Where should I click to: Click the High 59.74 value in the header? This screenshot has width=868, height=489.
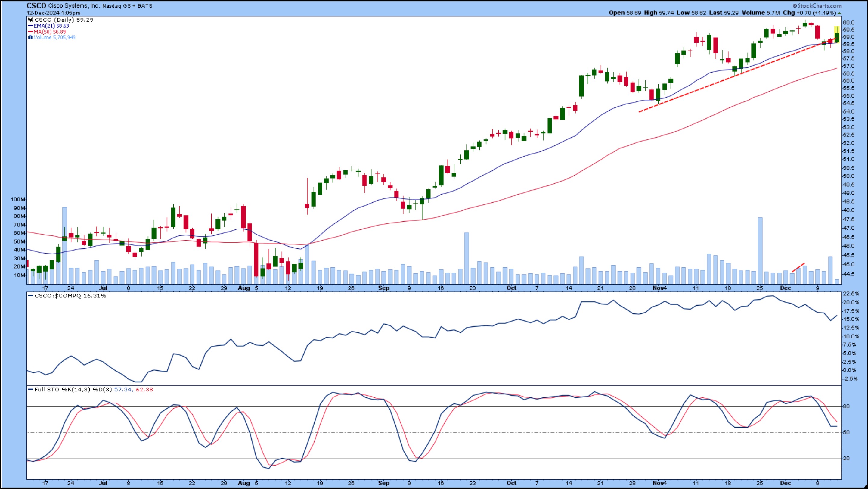point(659,13)
